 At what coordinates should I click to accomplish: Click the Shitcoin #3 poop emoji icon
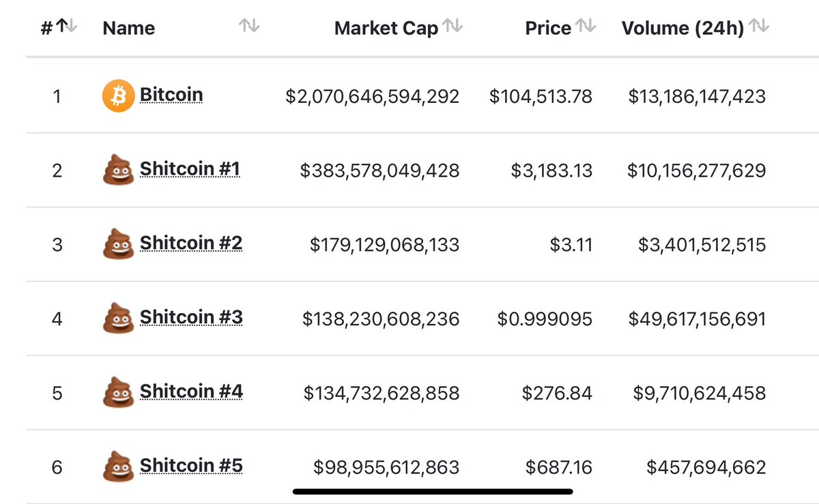[x=117, y=318]
